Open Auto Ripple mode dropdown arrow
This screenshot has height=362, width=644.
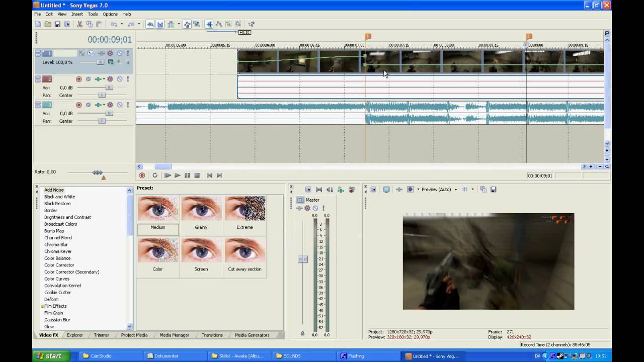(179, 24)
